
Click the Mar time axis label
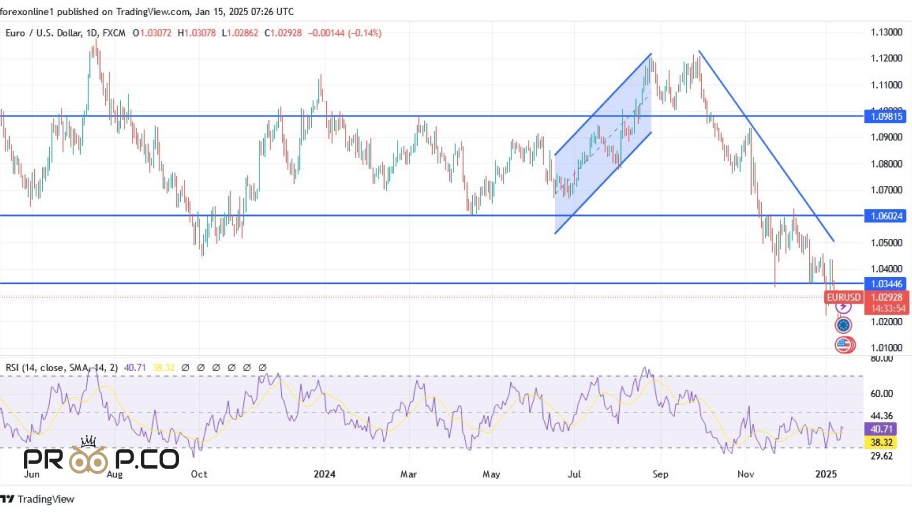409,474
